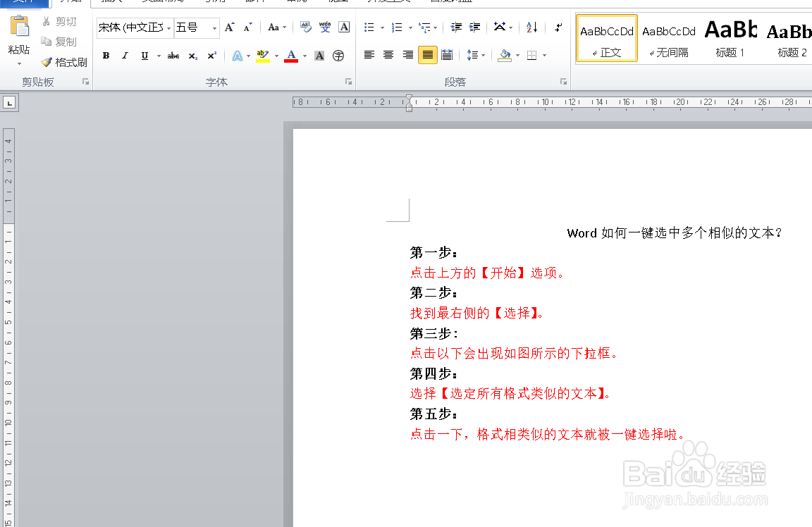Open the font size dropdown
The height and width of the screenshot is (527, 812).
pos(214,27)
